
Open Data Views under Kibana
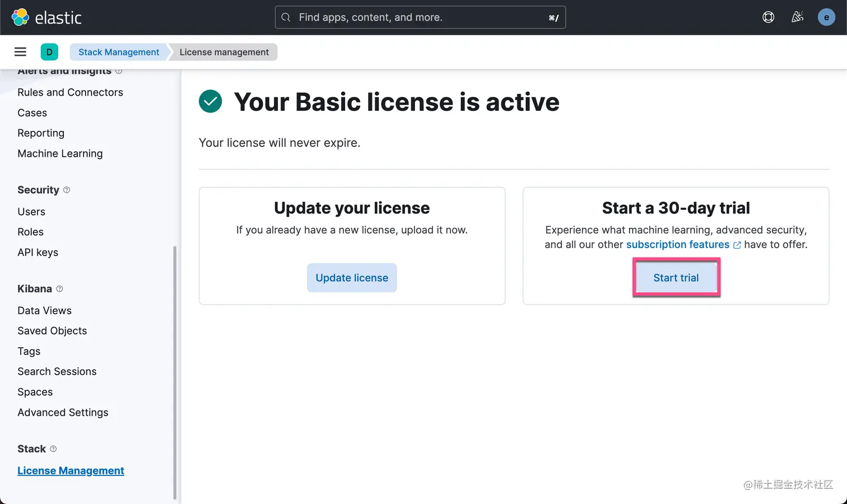[44, 311]
